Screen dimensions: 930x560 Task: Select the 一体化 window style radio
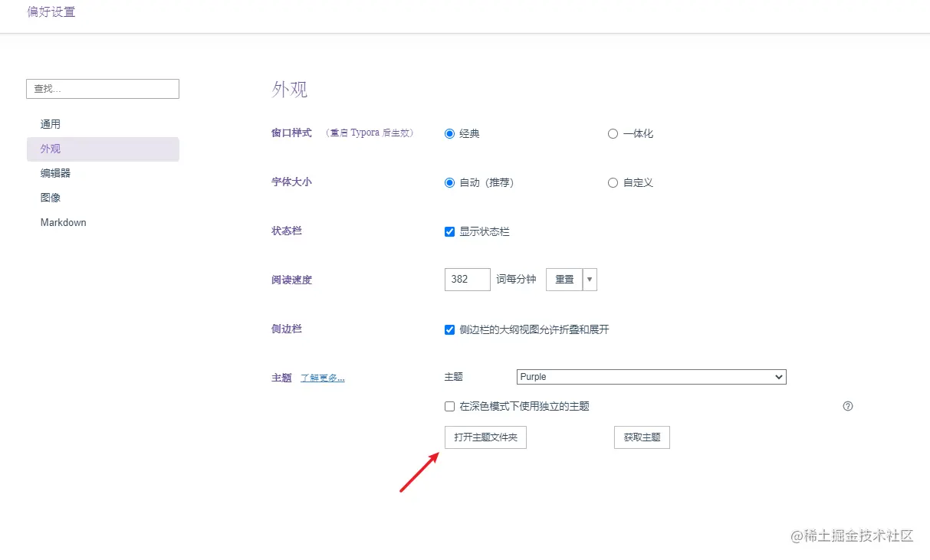click(x=613, y=133)
